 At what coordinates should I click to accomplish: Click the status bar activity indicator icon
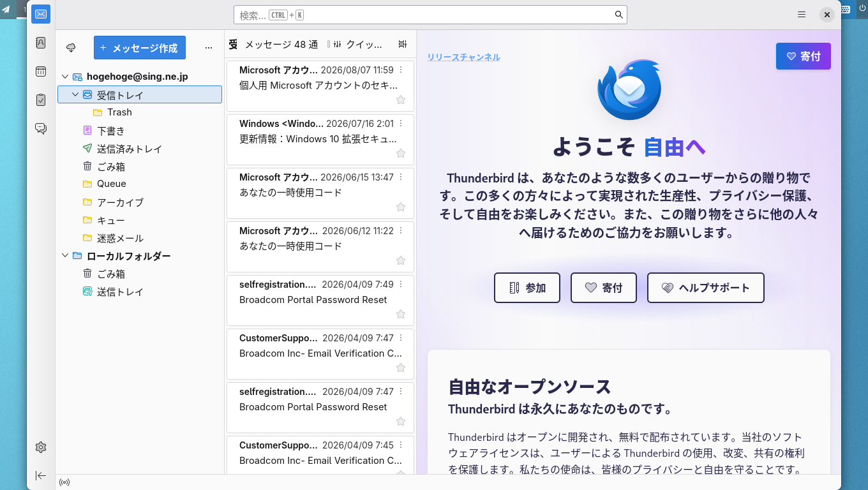click(64, 482)
